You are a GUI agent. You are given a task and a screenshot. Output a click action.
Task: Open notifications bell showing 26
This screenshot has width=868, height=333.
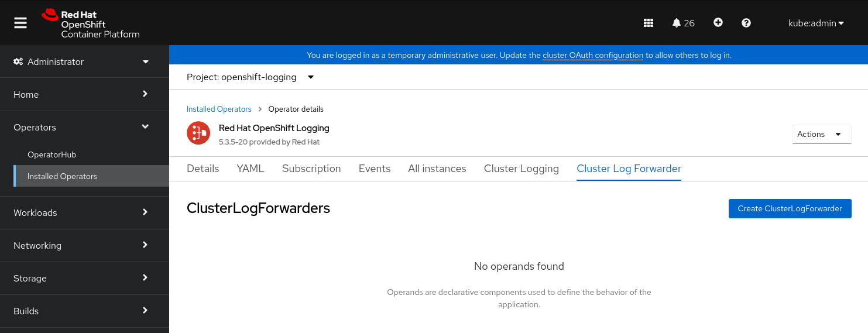tap(683, 23)
